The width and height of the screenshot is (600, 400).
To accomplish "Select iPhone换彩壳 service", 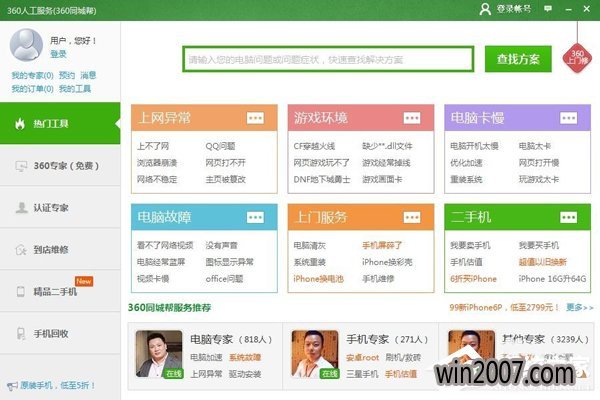I will (x=387, y=262).
